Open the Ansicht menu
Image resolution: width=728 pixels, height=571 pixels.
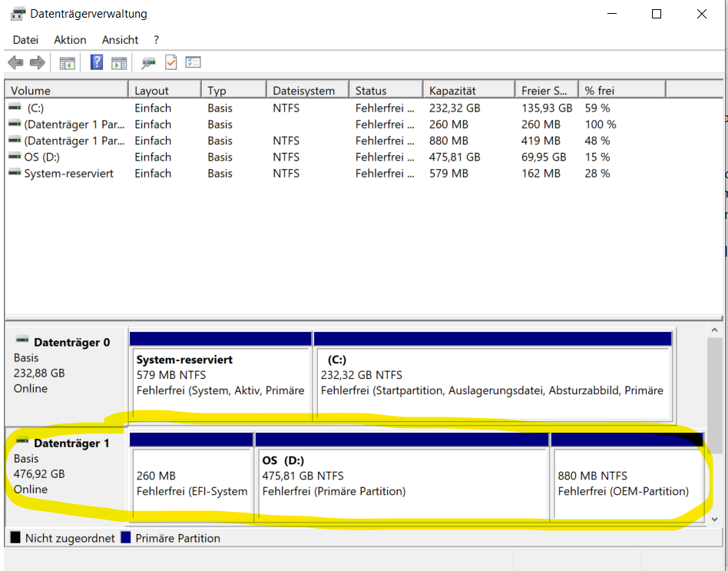point(120,40)
